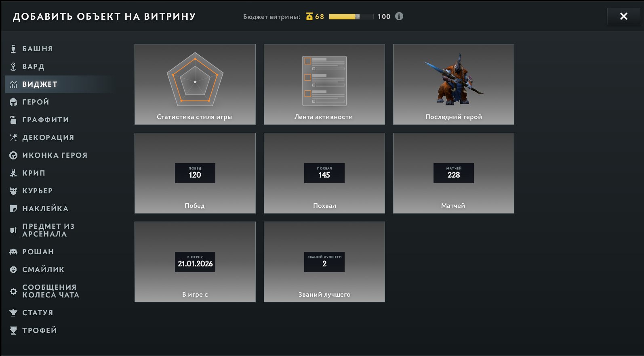Close the add object dialog

click(x=623, y=17)
